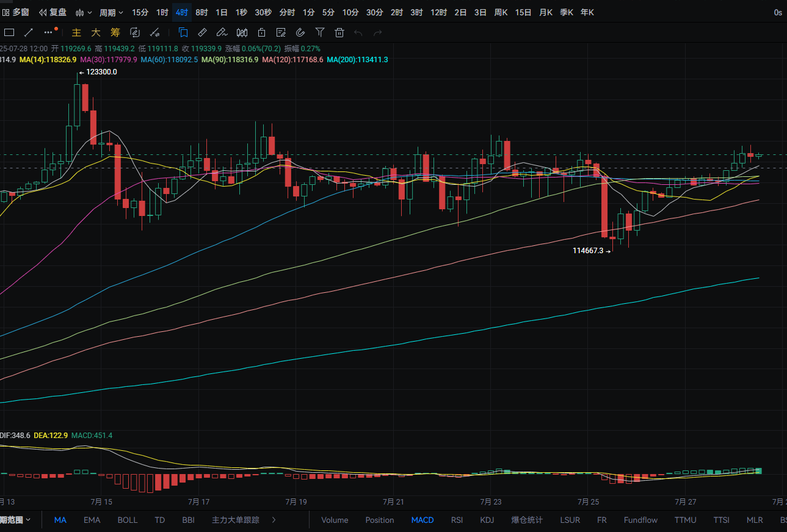Select the RSI sub-indicator tab
Viewport: 787px width, 532px height.
pos(457,520)
